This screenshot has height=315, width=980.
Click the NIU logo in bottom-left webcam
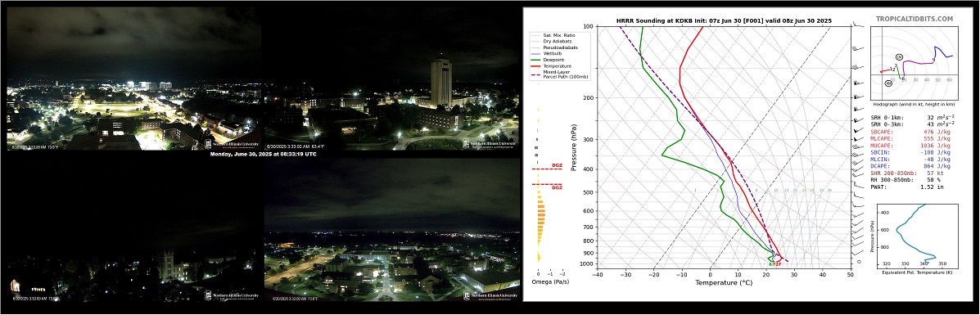pyautogui.click(x=232, y=296)
